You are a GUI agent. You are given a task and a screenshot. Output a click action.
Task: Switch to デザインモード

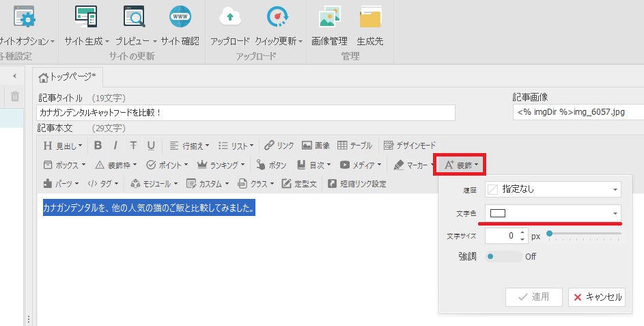[x=410, y=146]
